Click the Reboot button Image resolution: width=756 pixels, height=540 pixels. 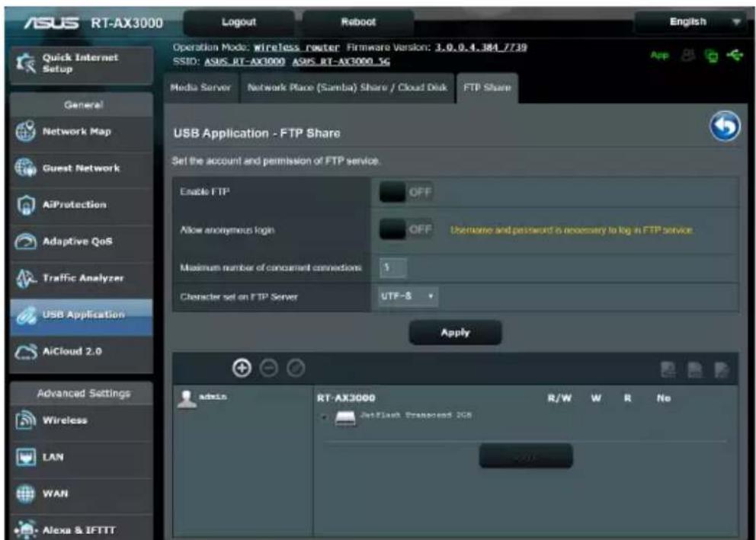tap(358, 23)
